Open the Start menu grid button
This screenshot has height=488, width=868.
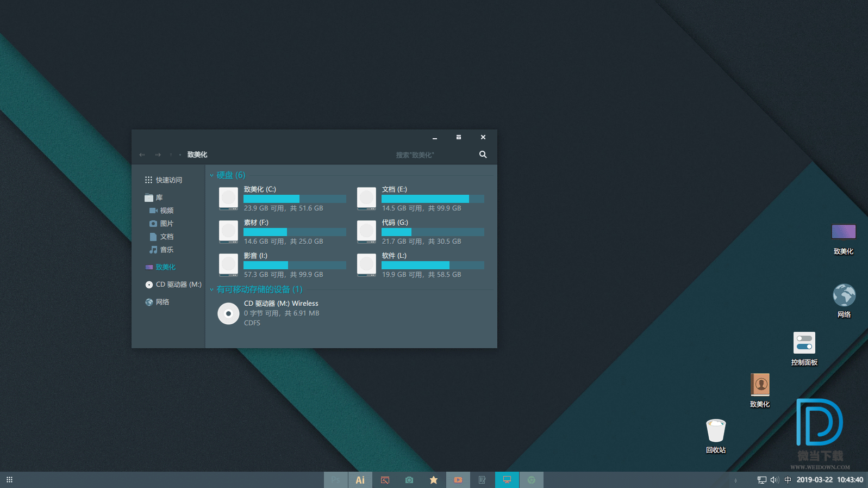pos(9,480)
